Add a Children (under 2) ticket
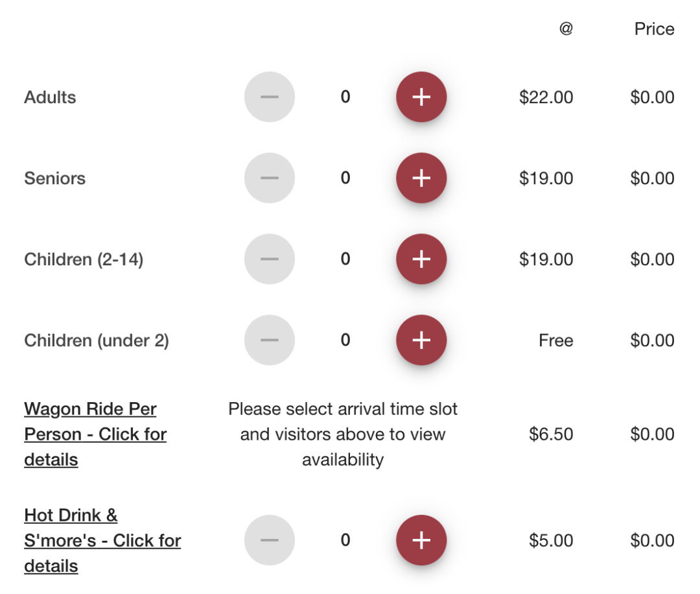Image resolution: width=700 pixels, height=594 pixels. tap(421, 340)
